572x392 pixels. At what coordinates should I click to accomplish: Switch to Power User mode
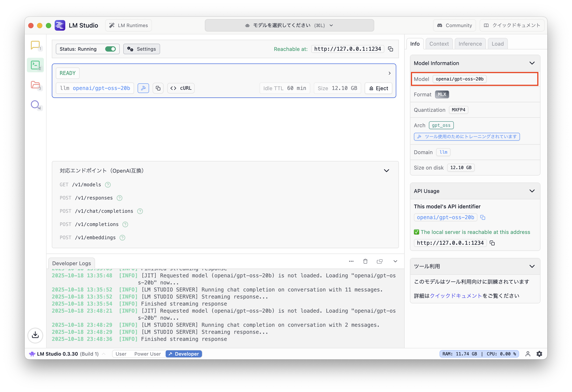[148, 354]
